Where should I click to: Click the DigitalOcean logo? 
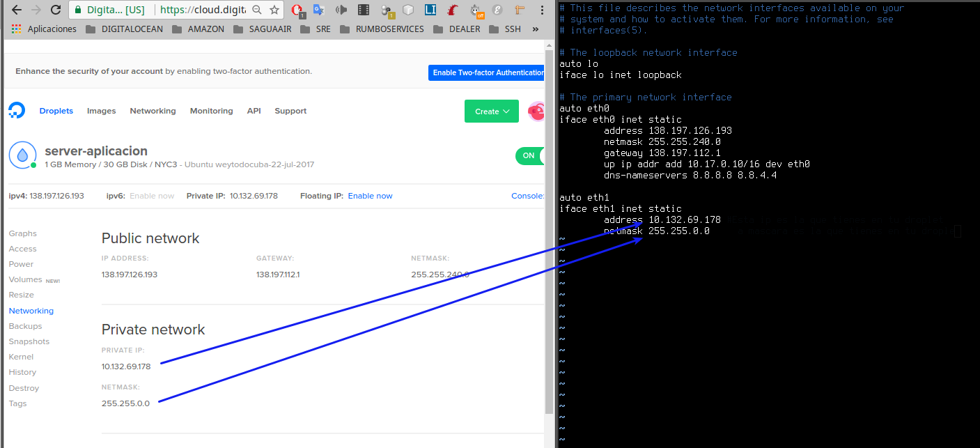17,111
